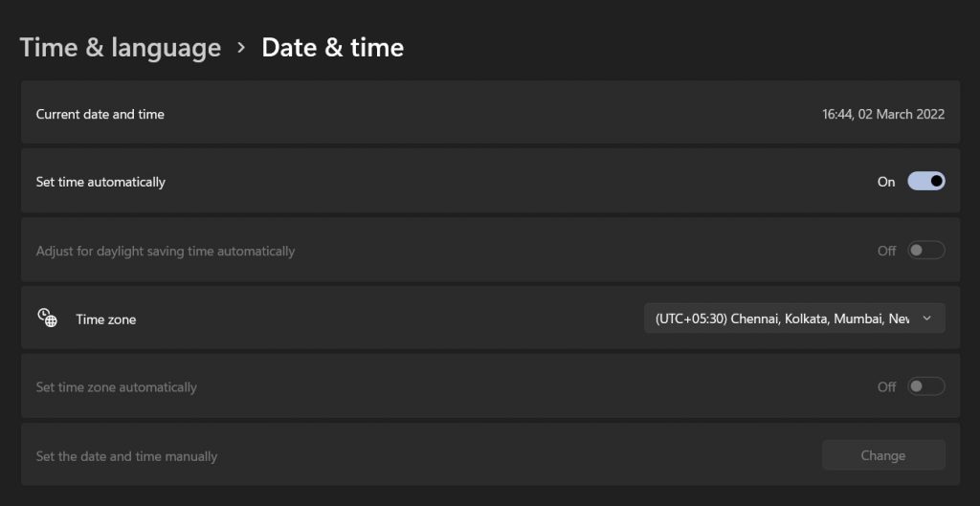Click the Time zone label text
Viewport: 980px width, 506px height.
[x=106, y=319]
